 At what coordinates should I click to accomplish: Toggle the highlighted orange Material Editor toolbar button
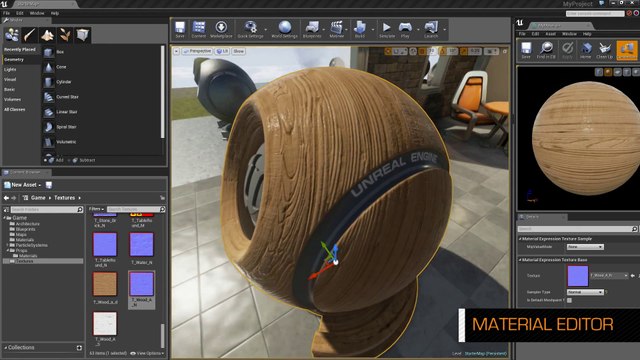[627, 50]
